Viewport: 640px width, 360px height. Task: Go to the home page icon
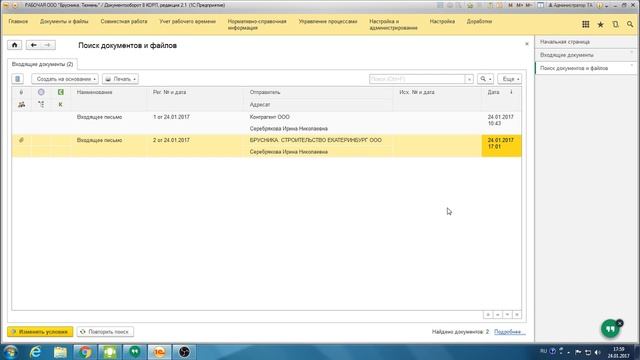[x=15, y=45]
